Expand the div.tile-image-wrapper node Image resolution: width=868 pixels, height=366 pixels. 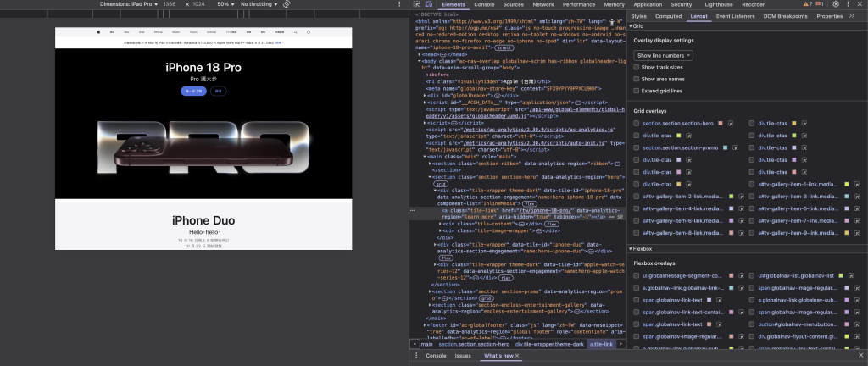coord(441,230)
